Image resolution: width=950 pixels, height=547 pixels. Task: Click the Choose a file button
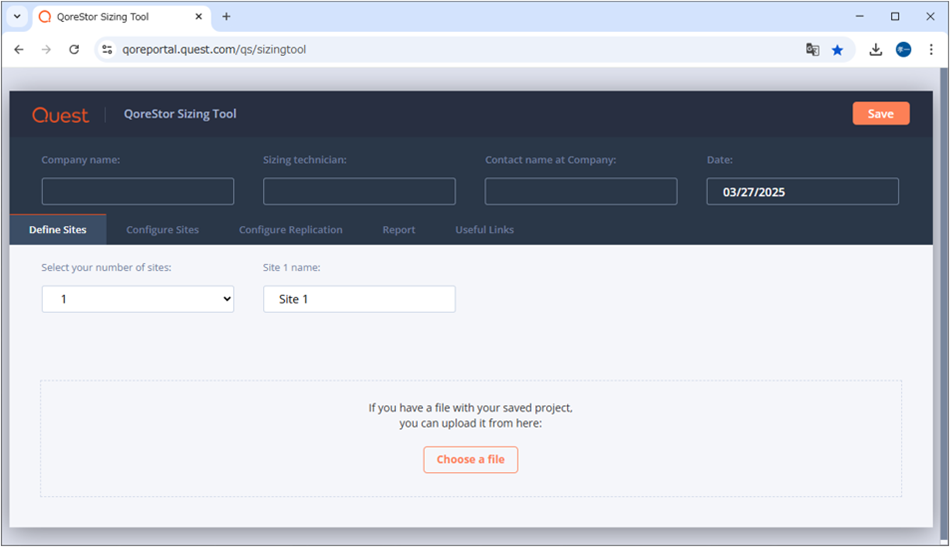[x=471, y=460]
